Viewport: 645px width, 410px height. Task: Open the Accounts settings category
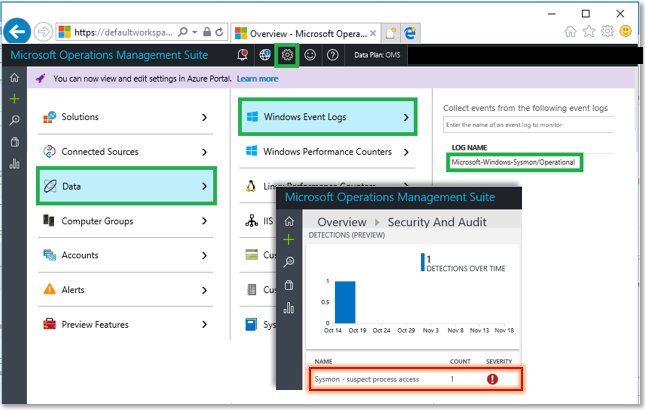tap(125, 255)
